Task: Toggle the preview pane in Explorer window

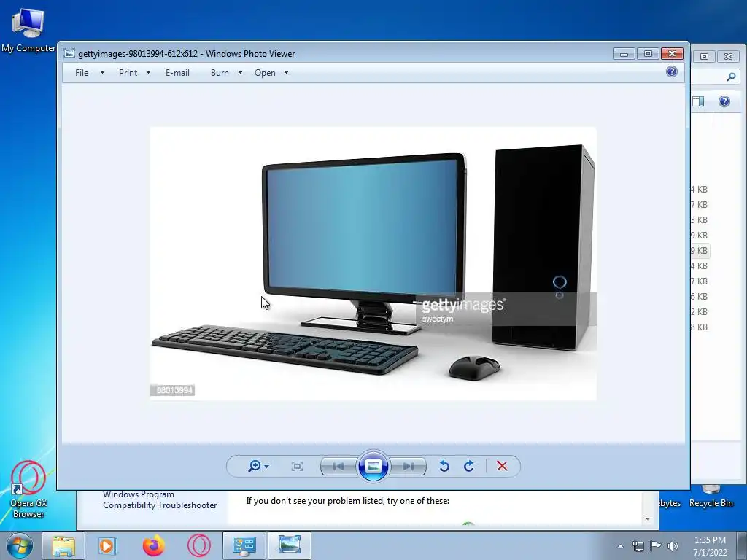Action: 698,101
